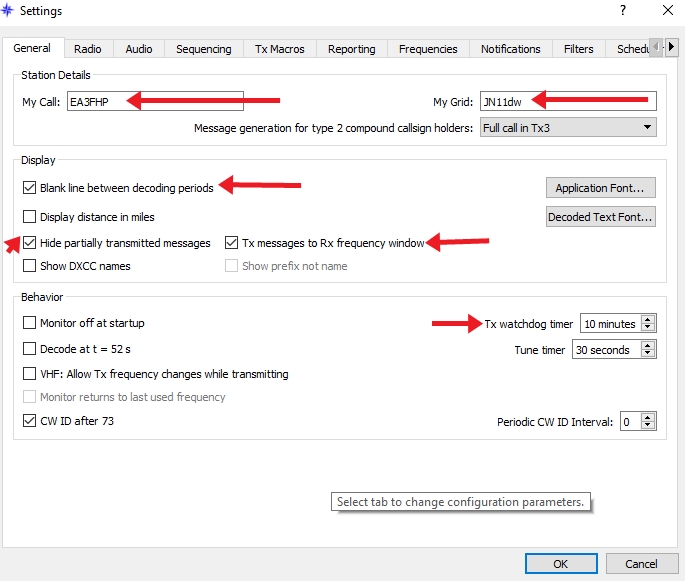The height and width of the screenshot is (581, 685).
Task: Open Full call in Tx3 dropdown
Action: point(567,128)
